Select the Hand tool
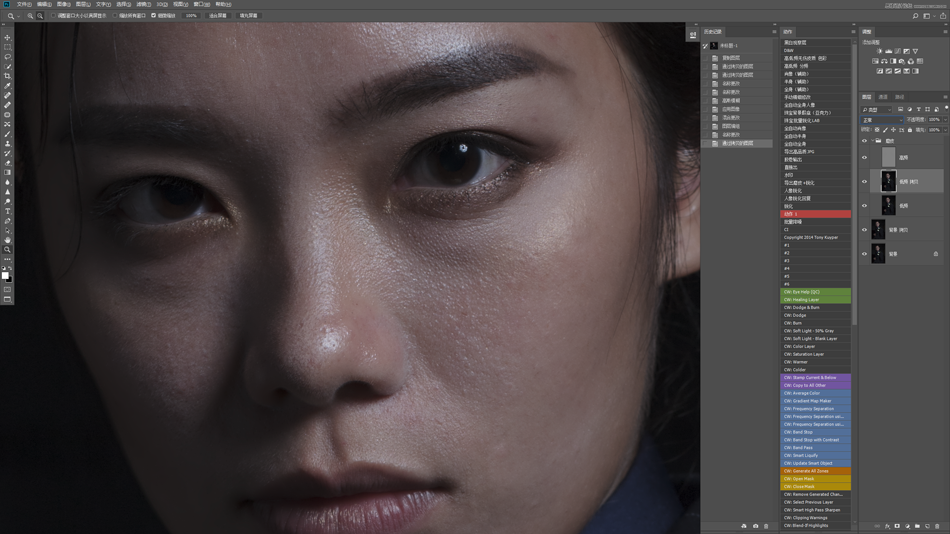Image resolution: width=950 pixels, height=534 pixels. 7,240
